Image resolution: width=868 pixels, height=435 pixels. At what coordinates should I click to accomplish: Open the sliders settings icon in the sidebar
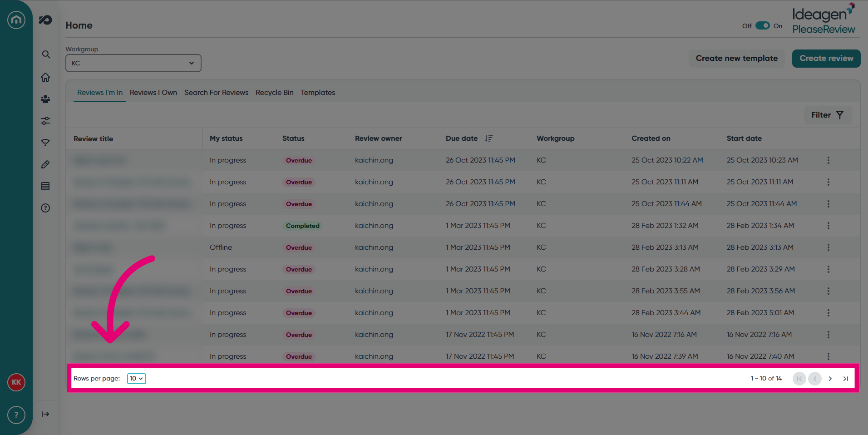[45, 121]
